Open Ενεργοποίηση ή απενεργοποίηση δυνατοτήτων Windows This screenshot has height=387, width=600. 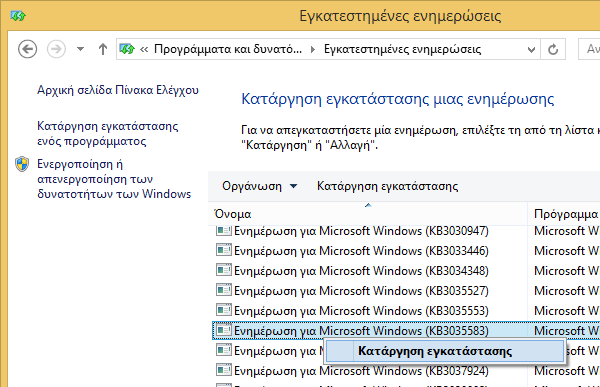(114, 179)
